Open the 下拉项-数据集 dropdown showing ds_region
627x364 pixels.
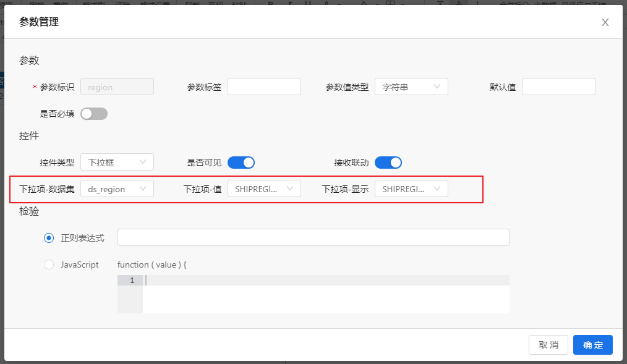[x=117, y=189]
